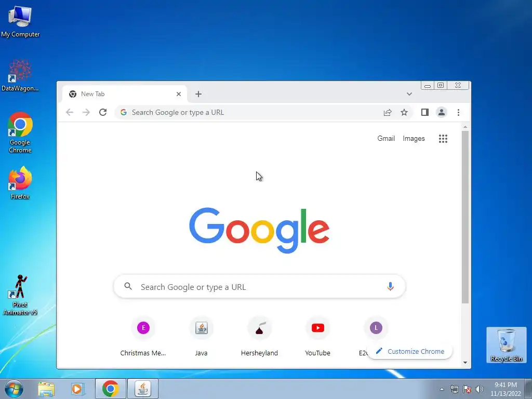This screenshot has height=399, width=532.
Task: Open the Google apps grid icon
Action: 443,138
